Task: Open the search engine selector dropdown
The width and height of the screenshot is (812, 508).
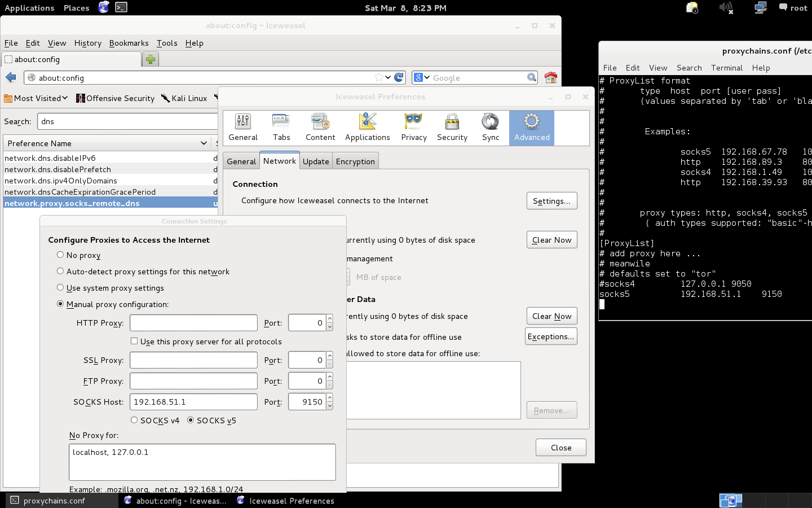Action: pyautogui.click(x=422, y=77)
